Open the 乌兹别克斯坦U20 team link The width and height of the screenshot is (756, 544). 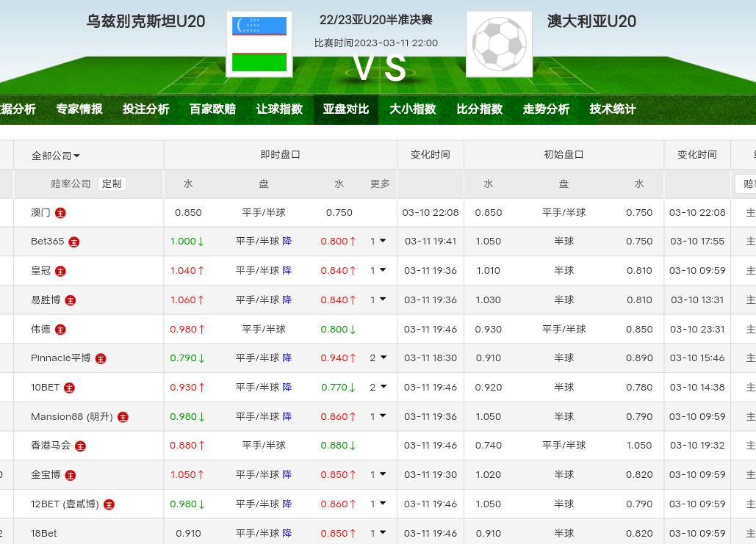point(145,21)
